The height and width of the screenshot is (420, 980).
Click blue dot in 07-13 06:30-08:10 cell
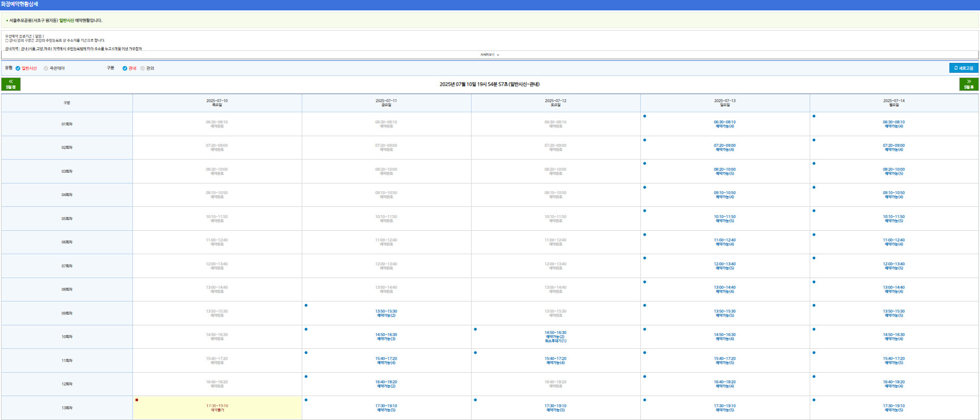click(645, 116)
